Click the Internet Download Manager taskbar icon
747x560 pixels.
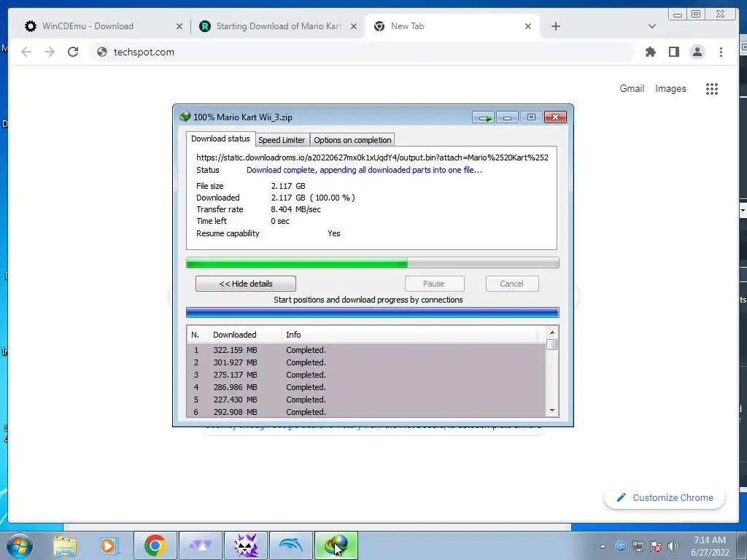point(336,545)
